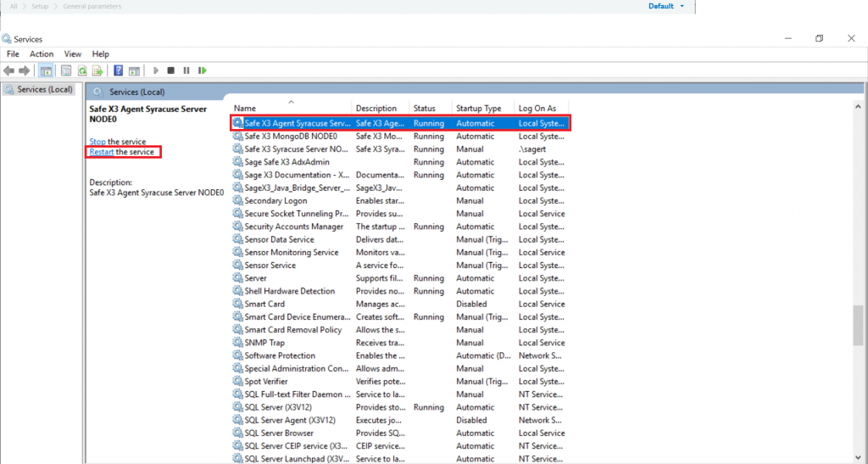868x464 pixels.
Task: Select the SQL Server (X3V12) row
Action: 400,407
